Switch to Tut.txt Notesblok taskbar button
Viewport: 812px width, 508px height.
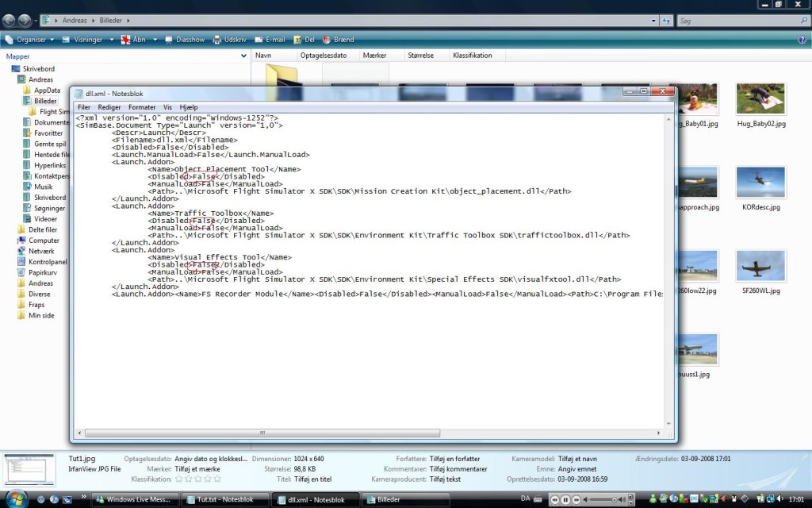click(224, 499)
